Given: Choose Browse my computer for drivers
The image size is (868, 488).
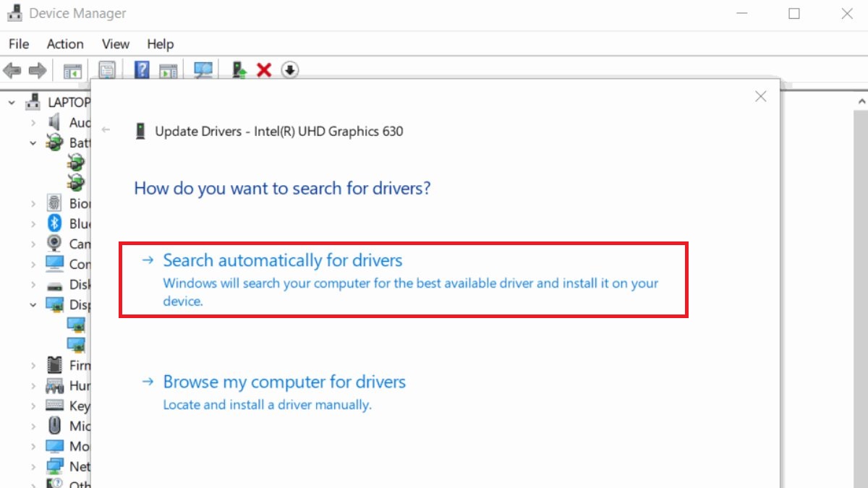Looking at the screenshot, I should 284,382.
